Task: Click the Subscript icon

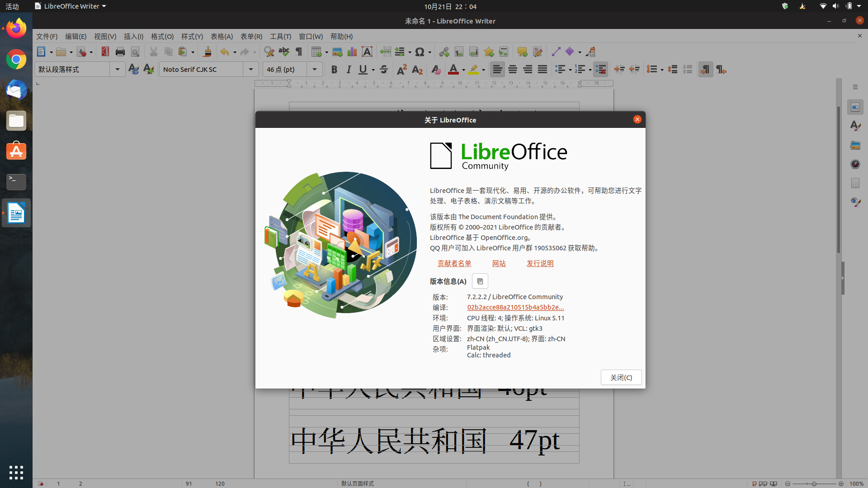Action: click(417, 70)
